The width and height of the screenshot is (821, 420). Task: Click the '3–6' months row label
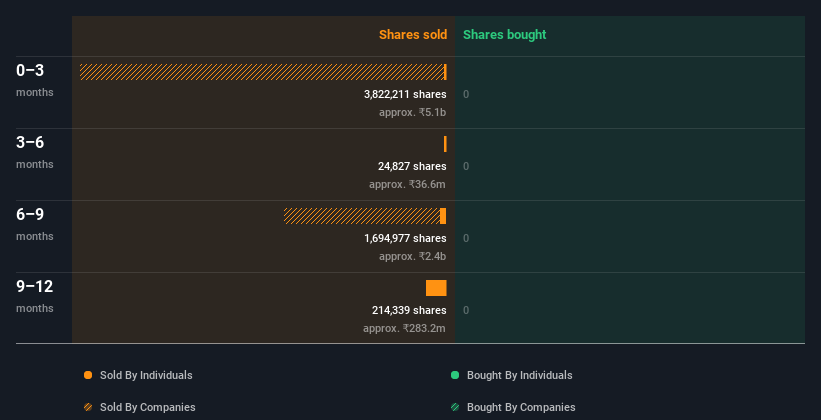click(30, 142)
